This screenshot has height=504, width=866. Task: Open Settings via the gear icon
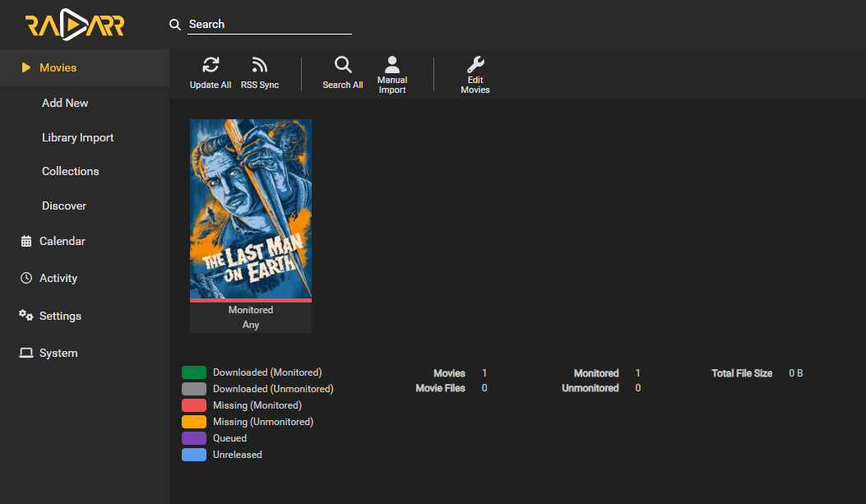pos(25,315)
